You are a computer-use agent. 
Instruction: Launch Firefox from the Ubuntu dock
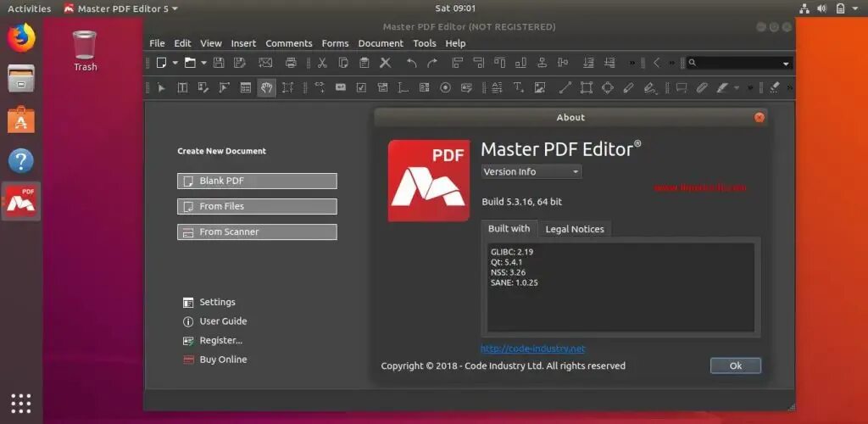[21, 37]
